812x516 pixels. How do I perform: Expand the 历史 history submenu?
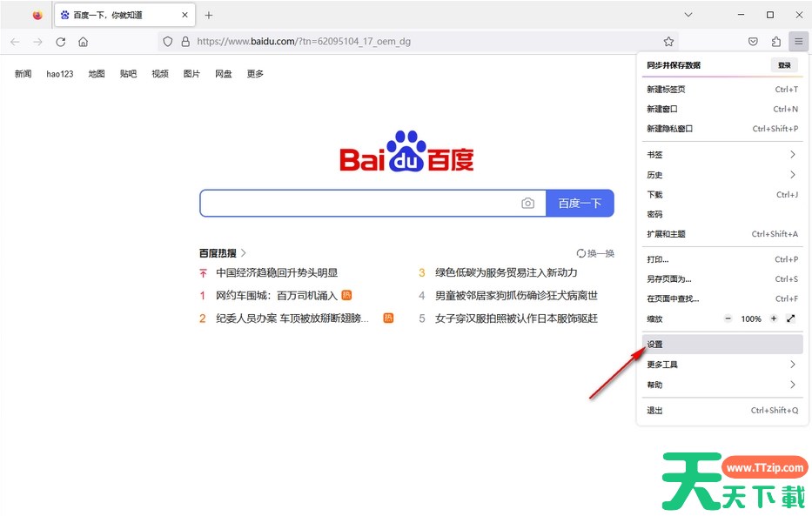click(721, 175)
